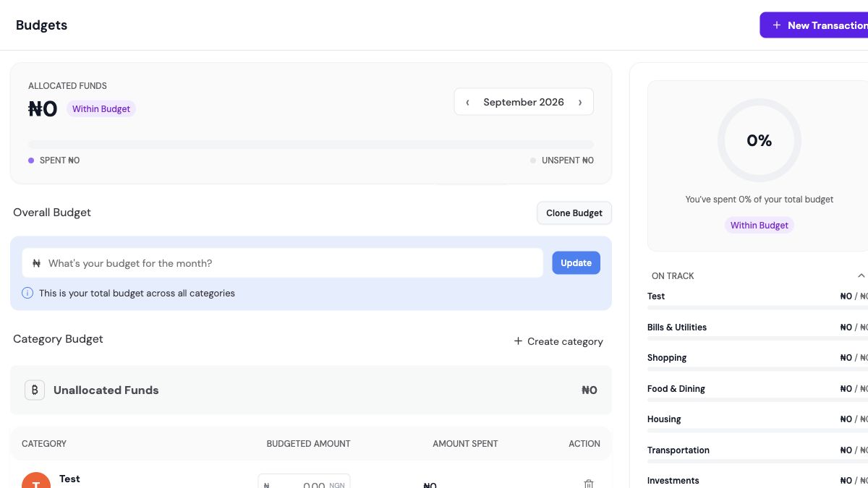Select Test in On Track list
The image size is (868, 488).
(x=656, y=296)
